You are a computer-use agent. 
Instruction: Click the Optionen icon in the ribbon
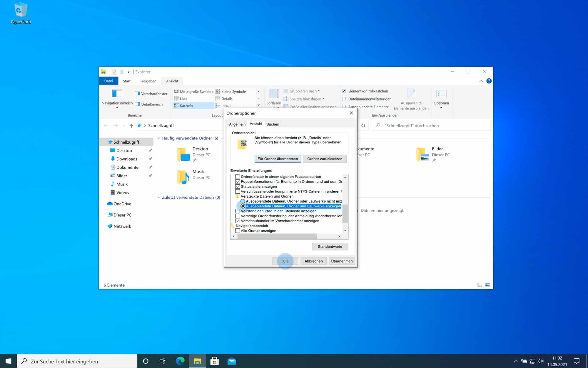(441, 94)
